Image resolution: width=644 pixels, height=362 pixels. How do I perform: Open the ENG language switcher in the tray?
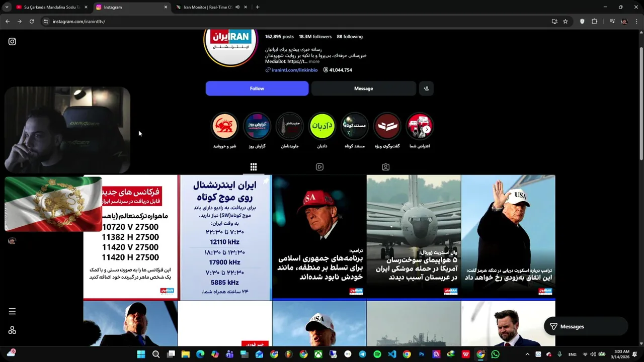(573, 354)
